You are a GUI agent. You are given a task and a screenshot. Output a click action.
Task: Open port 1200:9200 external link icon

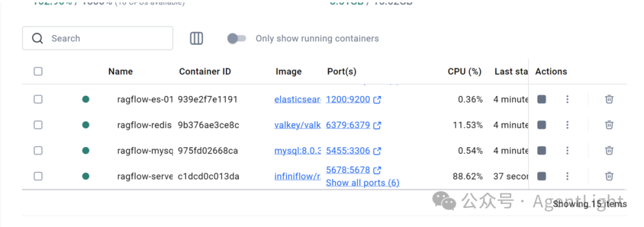(x=377, y=99)
